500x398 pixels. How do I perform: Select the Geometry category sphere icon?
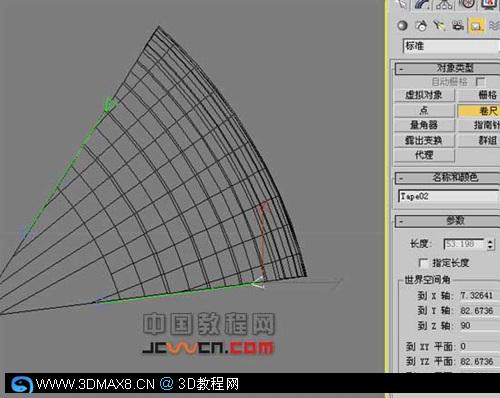point(402,26)
